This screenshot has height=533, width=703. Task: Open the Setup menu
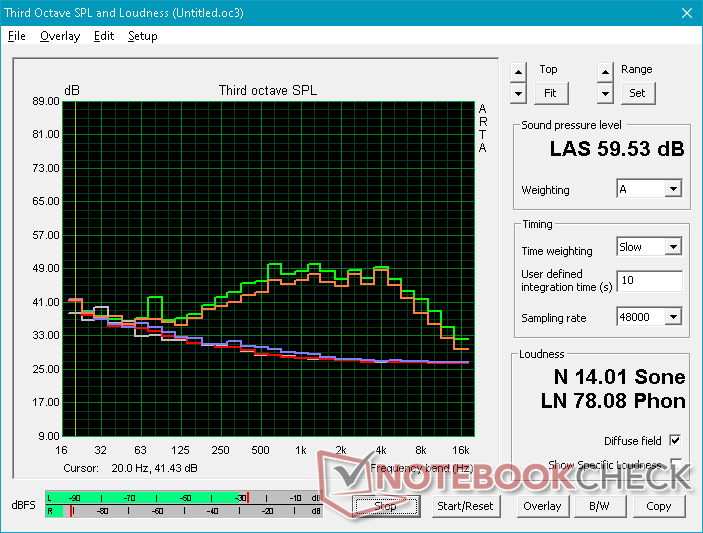click(143, 36)
